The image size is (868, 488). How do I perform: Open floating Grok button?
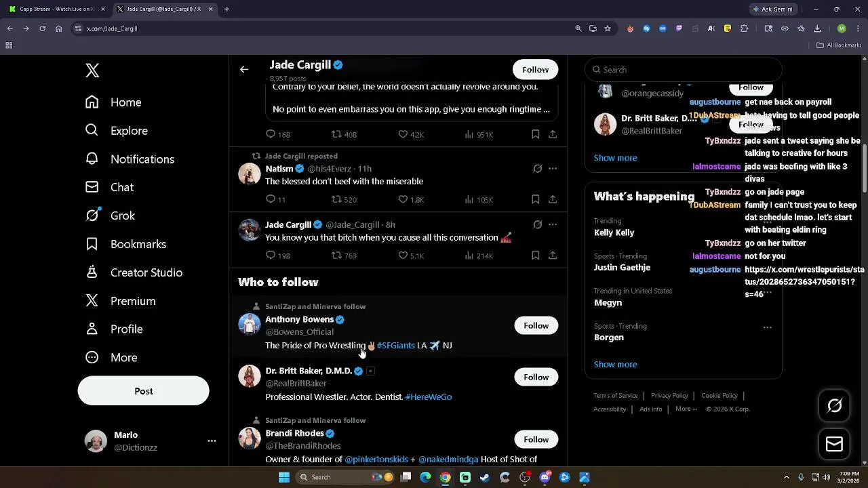pyautogui.click(x=834, y=406)
